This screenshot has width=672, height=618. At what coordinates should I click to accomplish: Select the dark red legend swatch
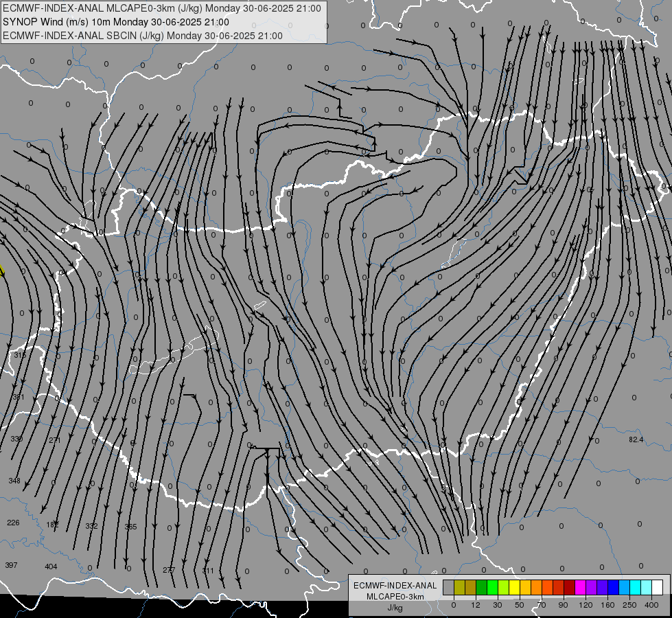click(x=570, y=588)
